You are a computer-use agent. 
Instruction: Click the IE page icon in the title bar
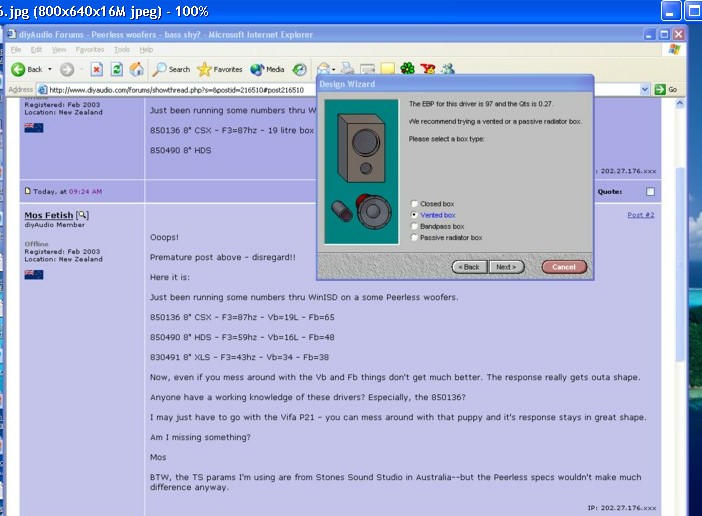coord(12,34)
